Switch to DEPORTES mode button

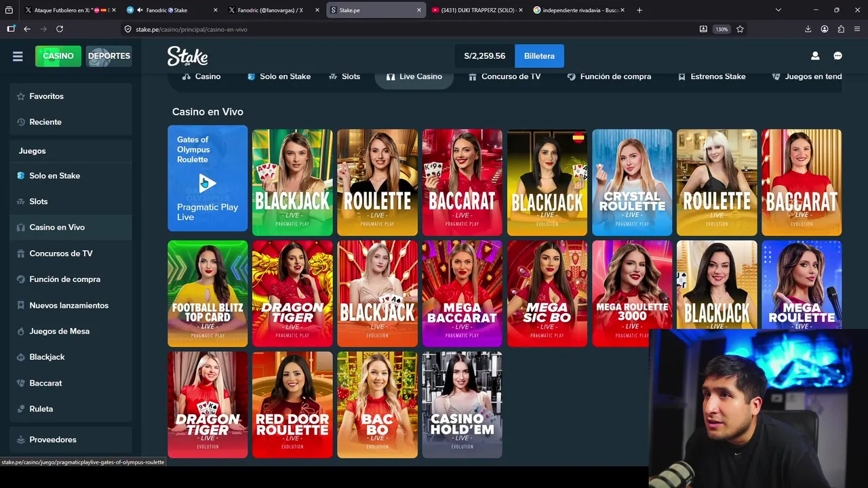(x=108, y=56)
